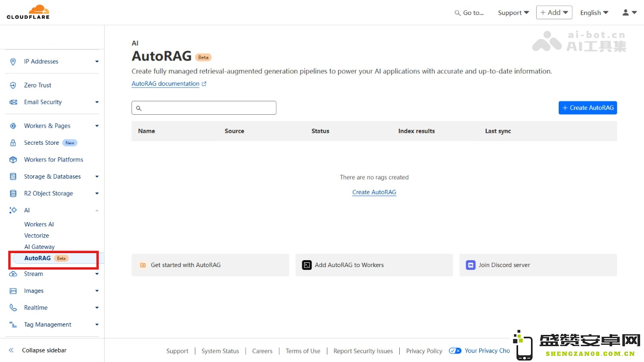Open the Support dropdown in header
This screenshot has width=644, height=362.
pos(514,13)
